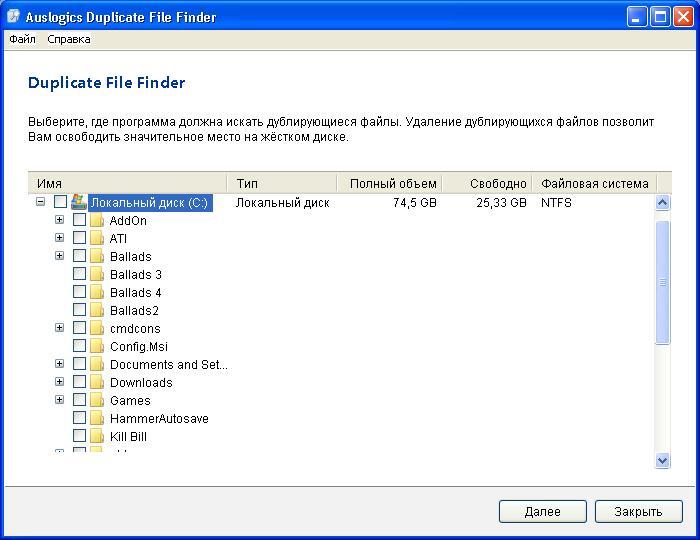Click the Auslogics app icon in title bar

coord(13,17)
